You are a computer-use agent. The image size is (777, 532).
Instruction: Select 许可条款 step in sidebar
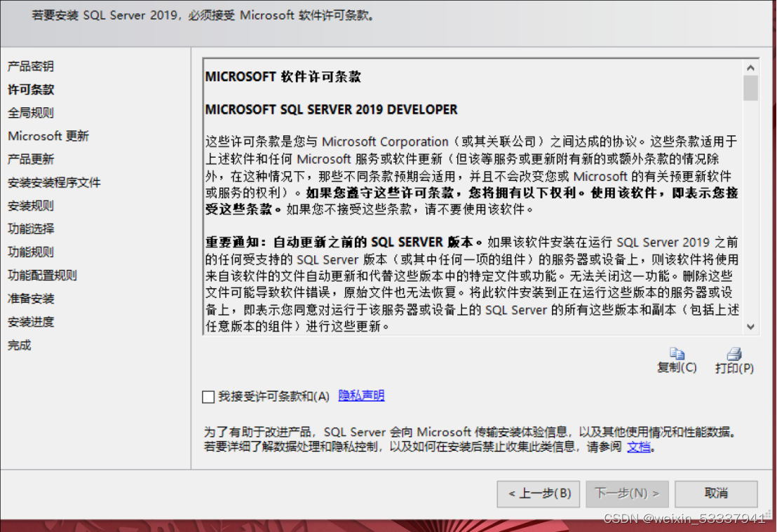coord(31,90)
